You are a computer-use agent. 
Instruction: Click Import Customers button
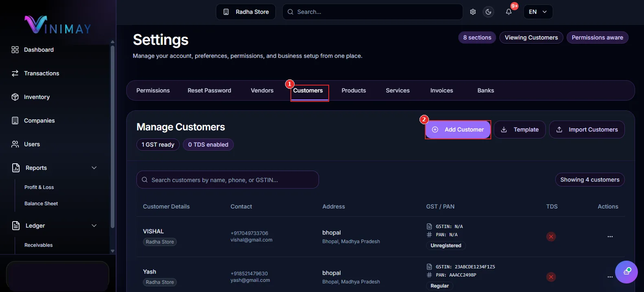[587, 130]
